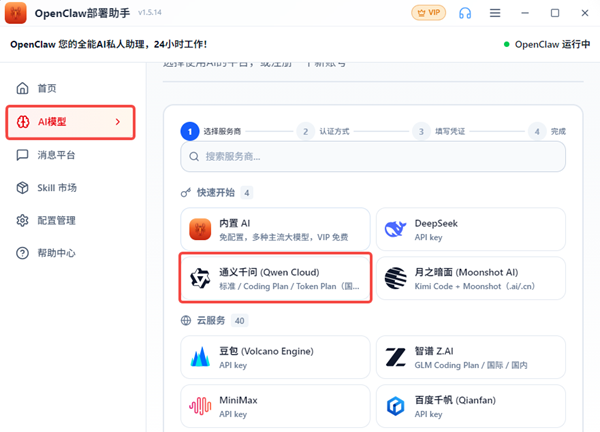Click the Z.AI logo icon
Image resolution: width=600 pixels, height=432 pixels.
(395, 357)
